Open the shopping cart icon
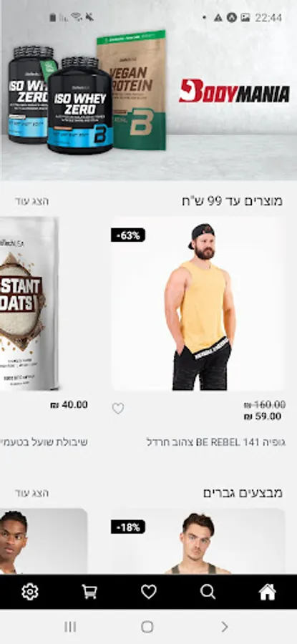The height and width of the screenshot is (644, 297). pyautogui.click(x=89, y=592)
